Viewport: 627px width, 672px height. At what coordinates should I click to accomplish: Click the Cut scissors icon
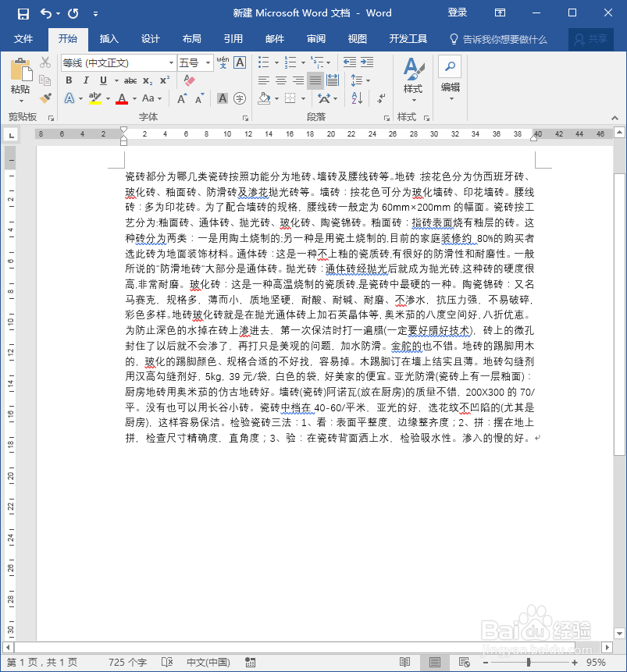[x=45, y=62]
